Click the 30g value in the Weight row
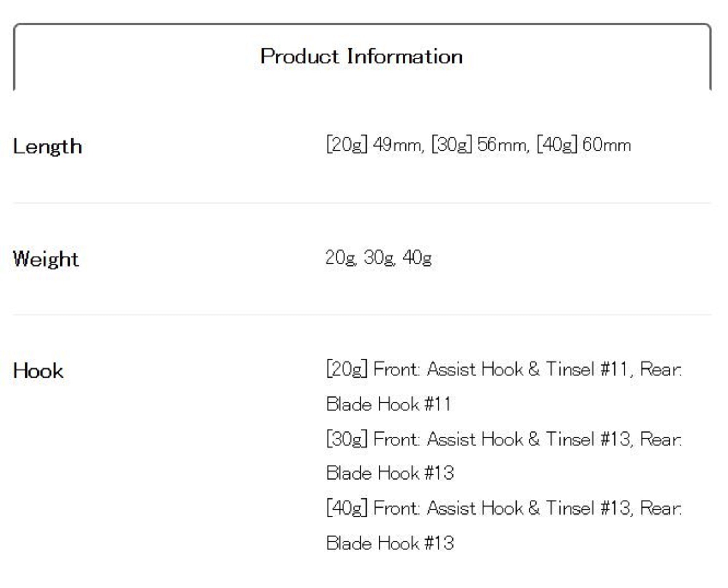728x588 pixels. click(379, 258)
